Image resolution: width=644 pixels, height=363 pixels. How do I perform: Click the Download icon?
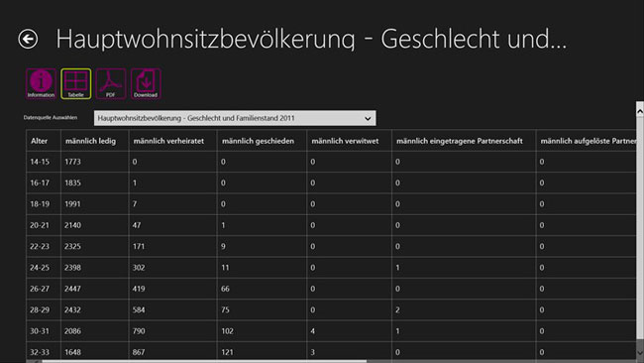click(x=146, y=84)
